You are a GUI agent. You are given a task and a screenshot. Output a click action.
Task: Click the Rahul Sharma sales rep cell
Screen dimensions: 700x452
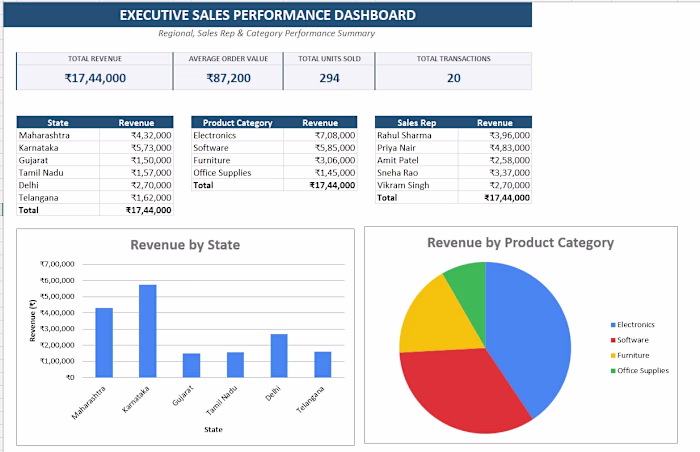[x=417, y=135]
